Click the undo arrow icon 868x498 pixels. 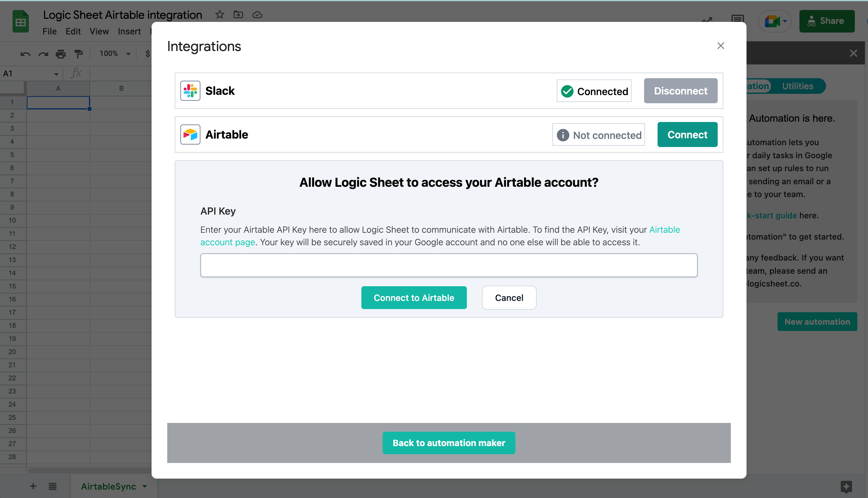(25, 54)
